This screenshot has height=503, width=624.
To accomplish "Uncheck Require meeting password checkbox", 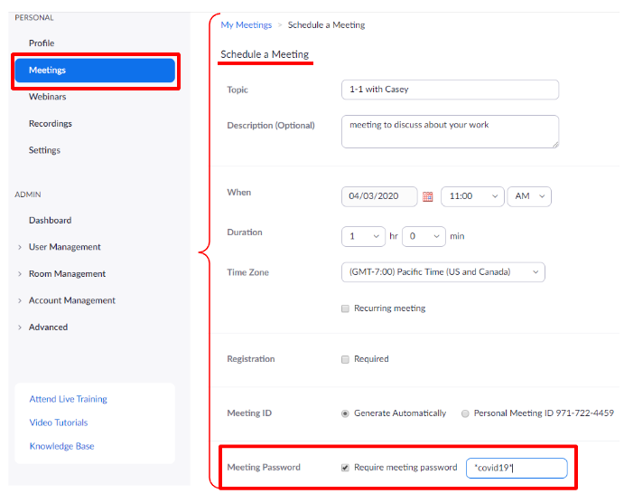I will tap(346, 468).
